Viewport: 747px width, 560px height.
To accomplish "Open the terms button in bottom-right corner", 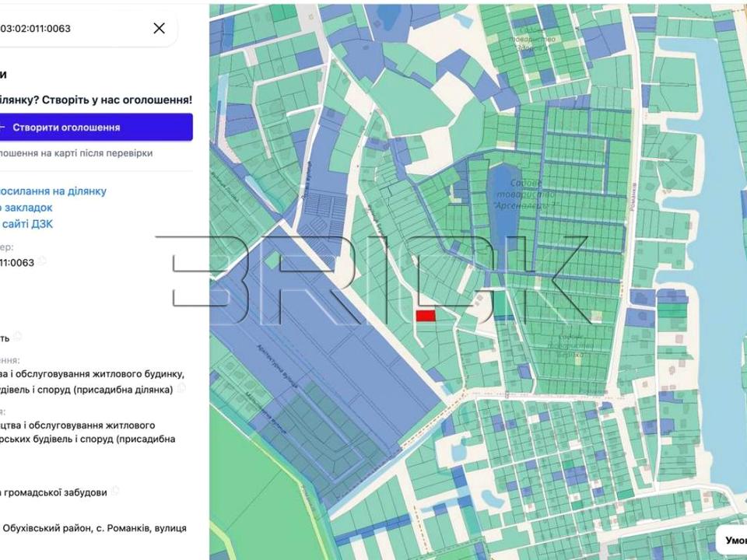I will tap(733, 539).
